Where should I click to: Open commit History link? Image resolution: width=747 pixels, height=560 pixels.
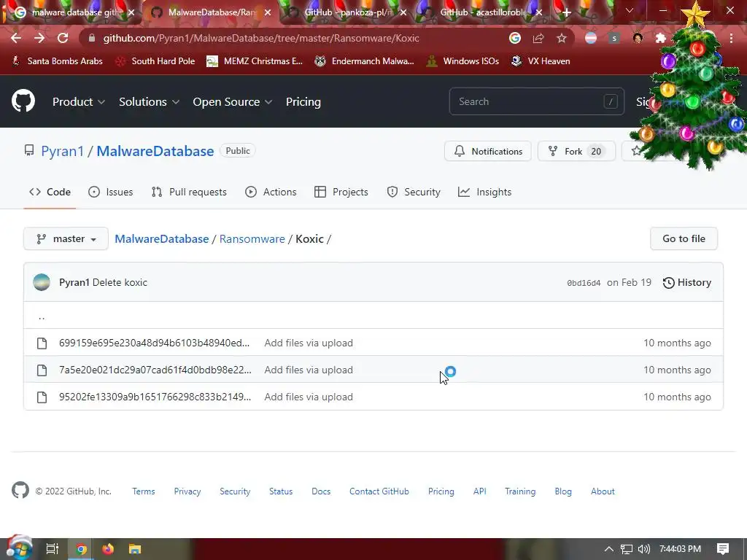687,282
